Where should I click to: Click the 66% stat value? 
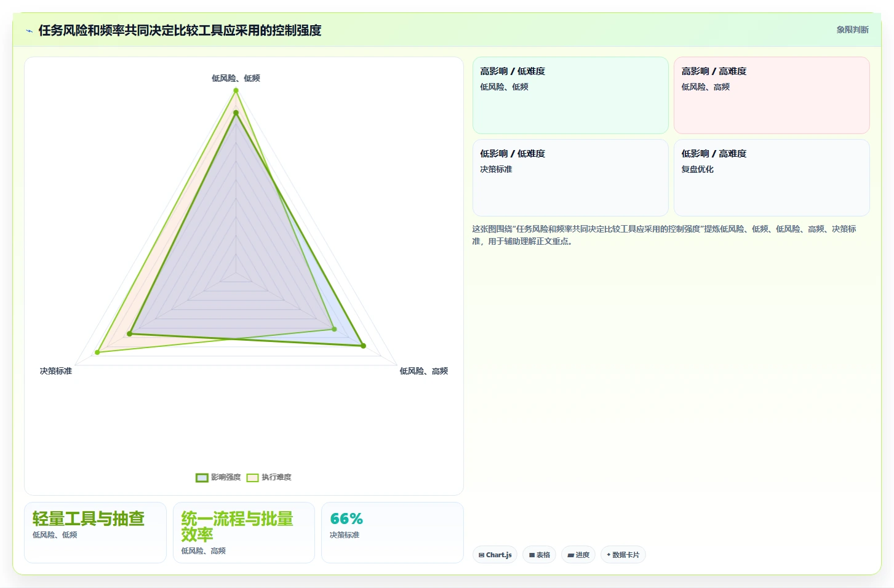[346, 519]
